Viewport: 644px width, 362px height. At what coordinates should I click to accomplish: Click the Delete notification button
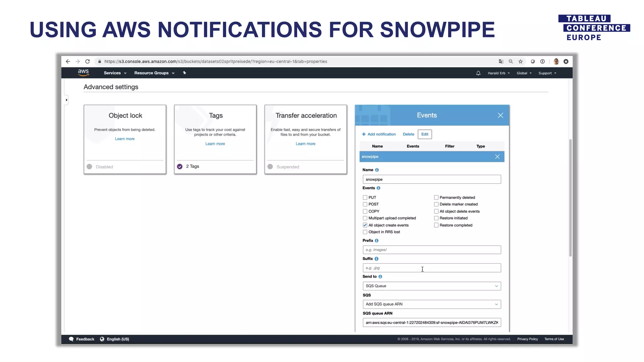coord(408,134)
